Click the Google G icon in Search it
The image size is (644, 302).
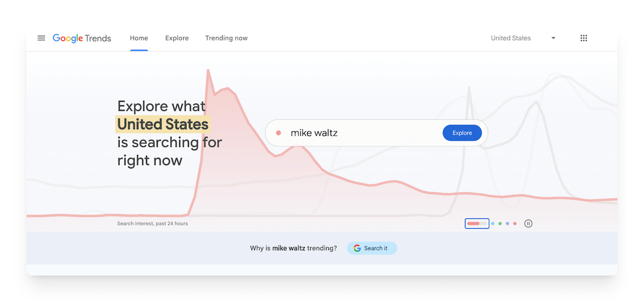(357, 248)
